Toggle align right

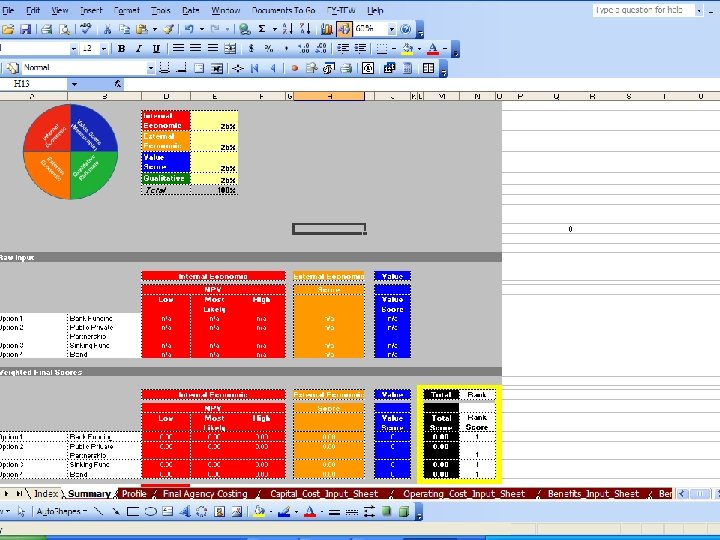coord(213,49)
